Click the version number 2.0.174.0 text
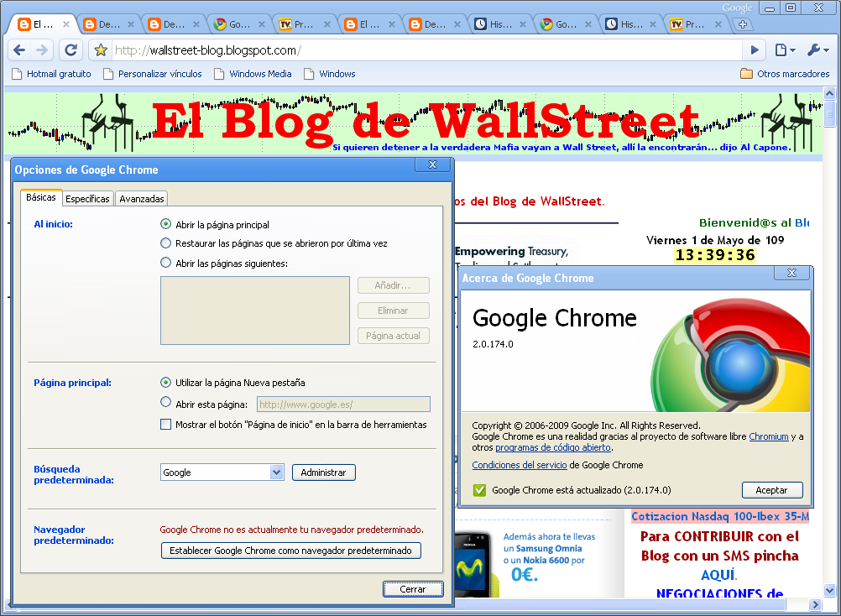The image size is (841, 616). (493, 344)
